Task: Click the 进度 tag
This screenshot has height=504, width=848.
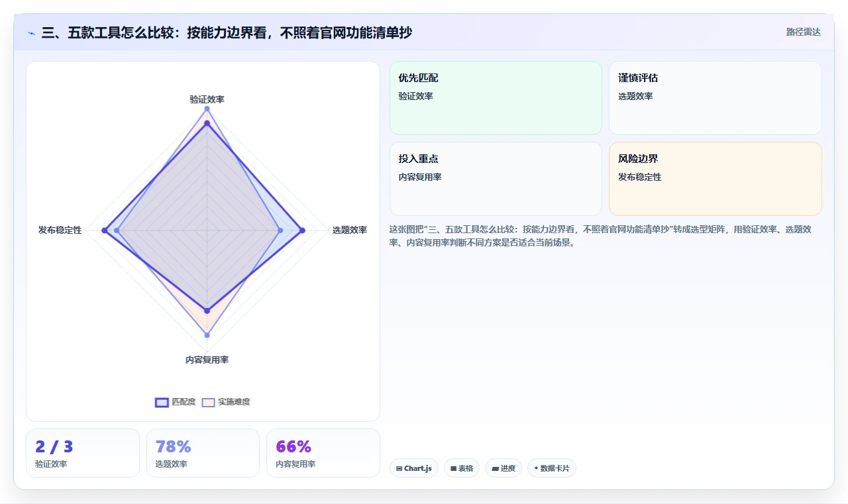Action: coord(503,468)
